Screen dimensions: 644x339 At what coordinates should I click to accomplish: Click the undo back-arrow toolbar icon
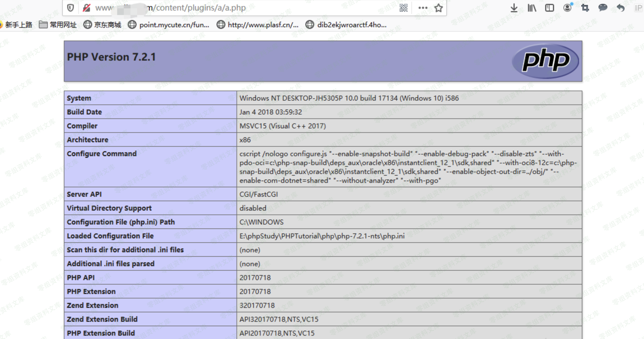(x=620, y=8)
